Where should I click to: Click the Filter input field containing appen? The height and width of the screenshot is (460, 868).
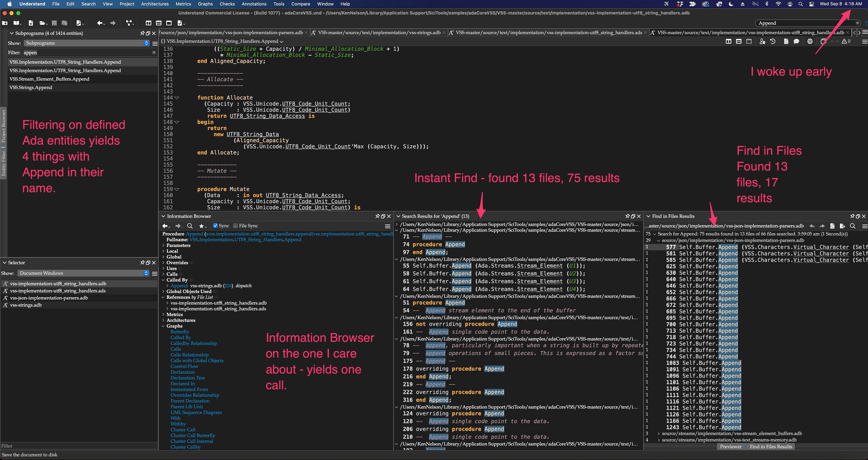coord(87,52)
